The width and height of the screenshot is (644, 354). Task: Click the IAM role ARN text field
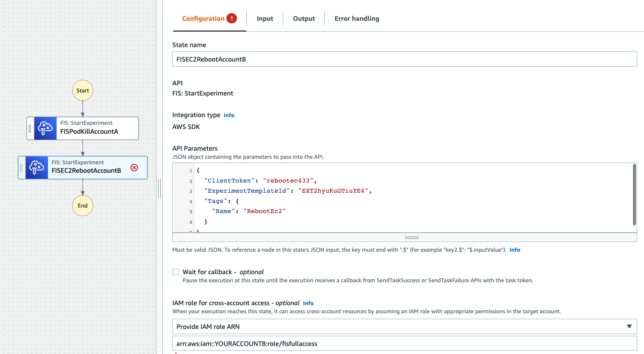click(x=404, y=343)
